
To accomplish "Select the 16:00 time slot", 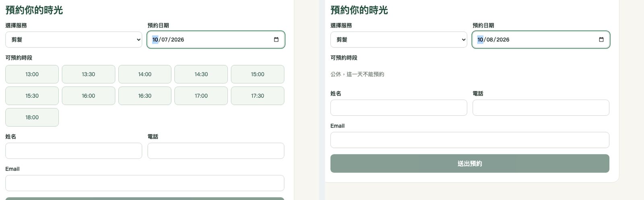I will [x=89, y=96].
